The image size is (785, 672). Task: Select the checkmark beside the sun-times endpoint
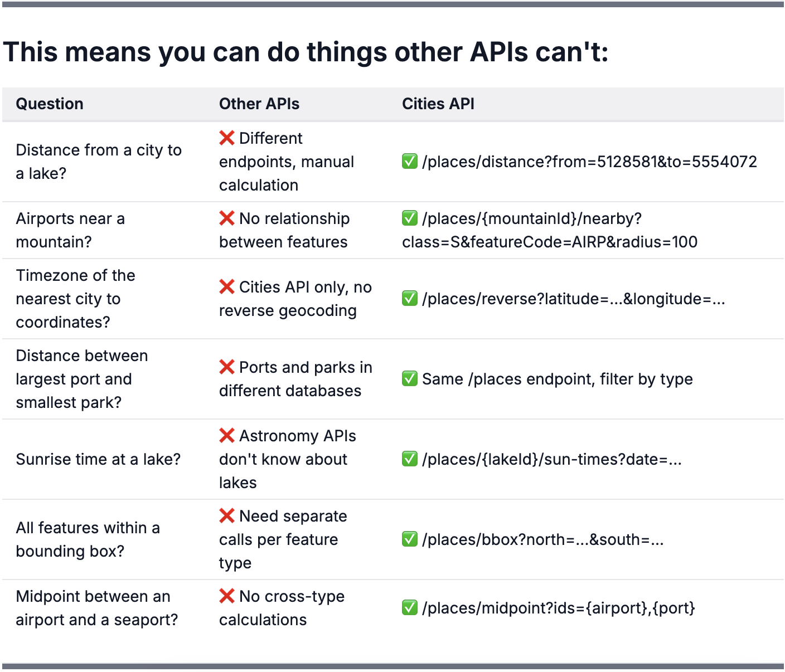pyautogui.click(x=410, y=459)
